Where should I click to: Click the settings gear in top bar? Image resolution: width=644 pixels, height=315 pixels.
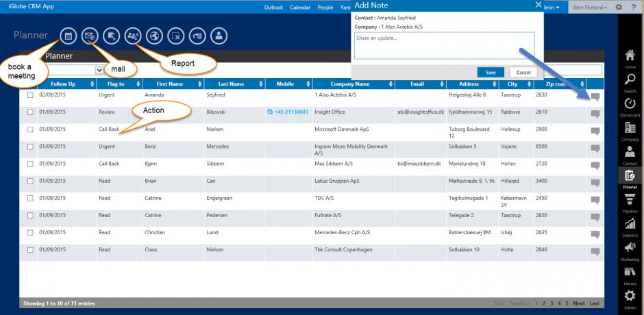pos(619,7)
